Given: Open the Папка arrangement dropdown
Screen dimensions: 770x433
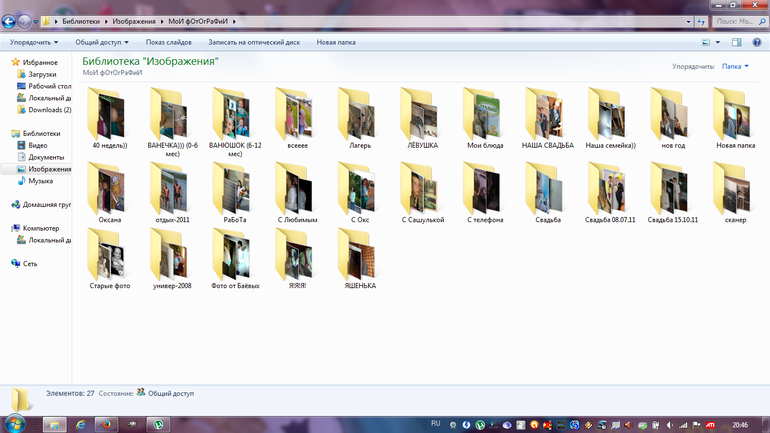Looking at the screenshot, I should 735,67.
